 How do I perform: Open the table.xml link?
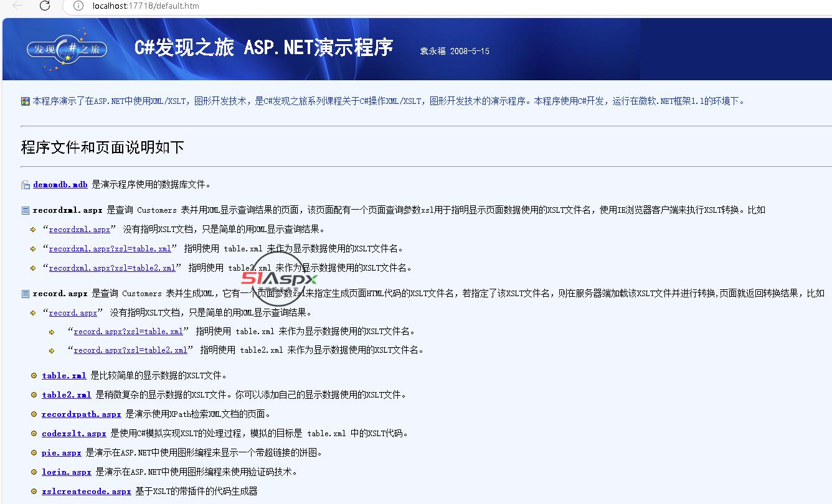click(x=64, y=376)
